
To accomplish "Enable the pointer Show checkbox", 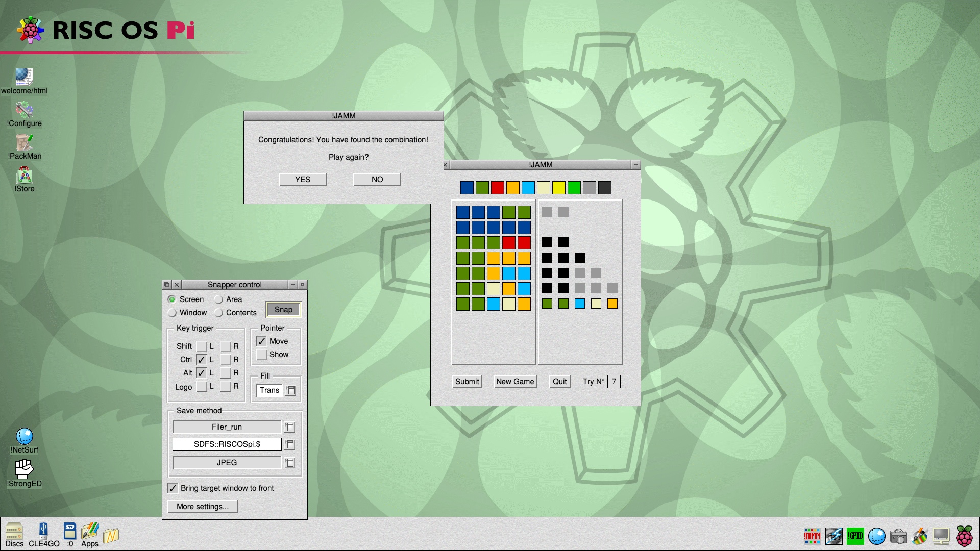I will [x=261, y=355].
